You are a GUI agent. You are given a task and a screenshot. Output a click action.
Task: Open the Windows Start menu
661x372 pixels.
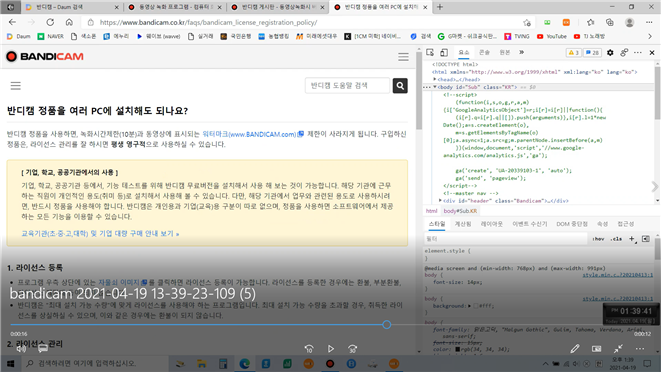pyautogui.click(x=11, y=363)
